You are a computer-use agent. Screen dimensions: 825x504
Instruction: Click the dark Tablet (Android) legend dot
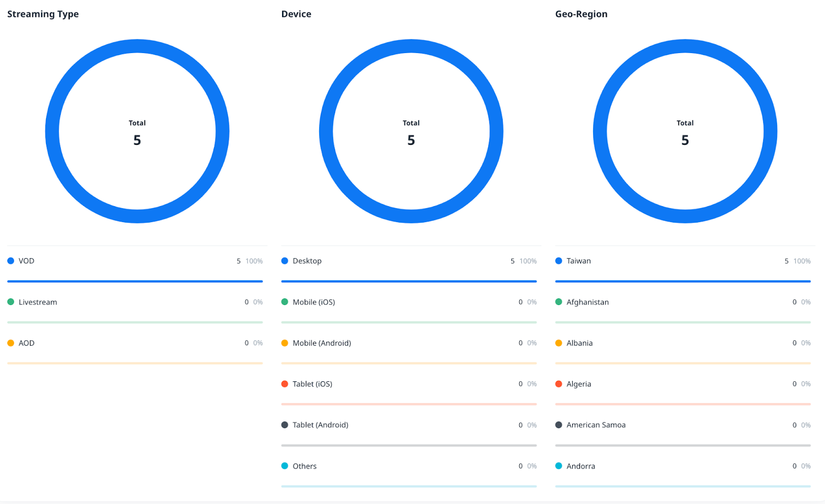point(285,425)
